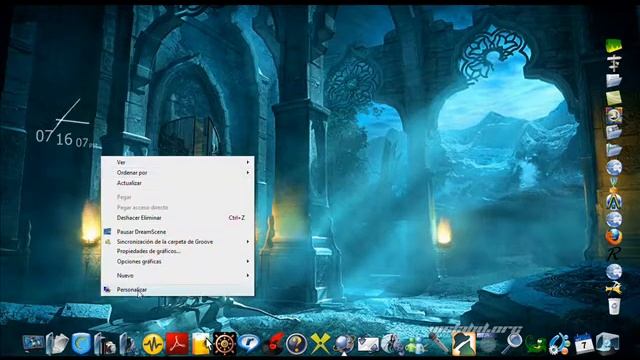Click the desktop clock widget showing 07 16
The image size is (640, 360).
[x=65, y=124]
